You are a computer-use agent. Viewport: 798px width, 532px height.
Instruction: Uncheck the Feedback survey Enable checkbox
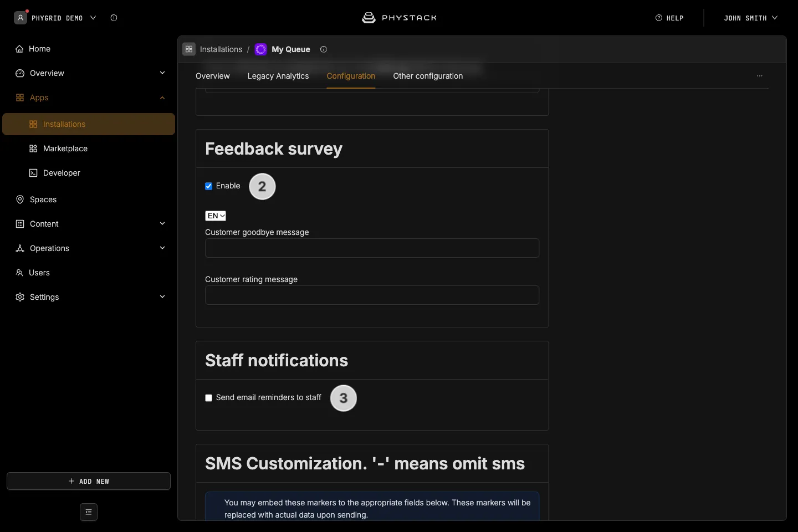coord(209,186)
